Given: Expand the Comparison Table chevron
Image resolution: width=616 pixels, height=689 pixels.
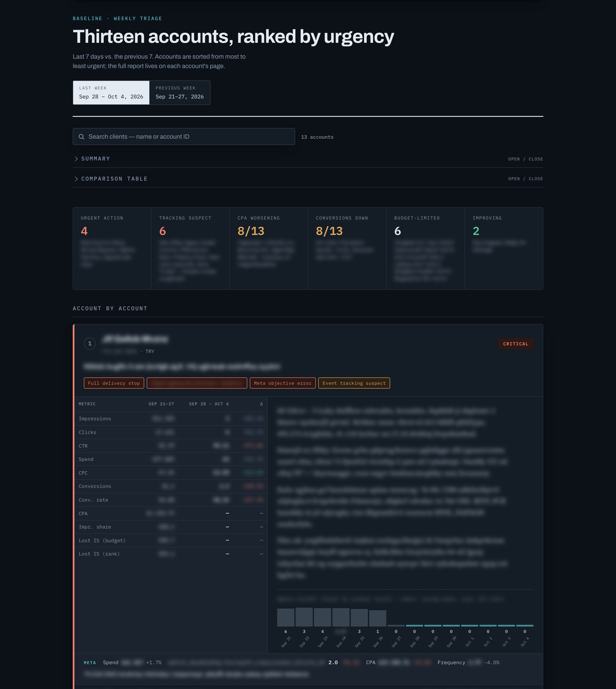Looking at the screenshot, I should point(76,179).
